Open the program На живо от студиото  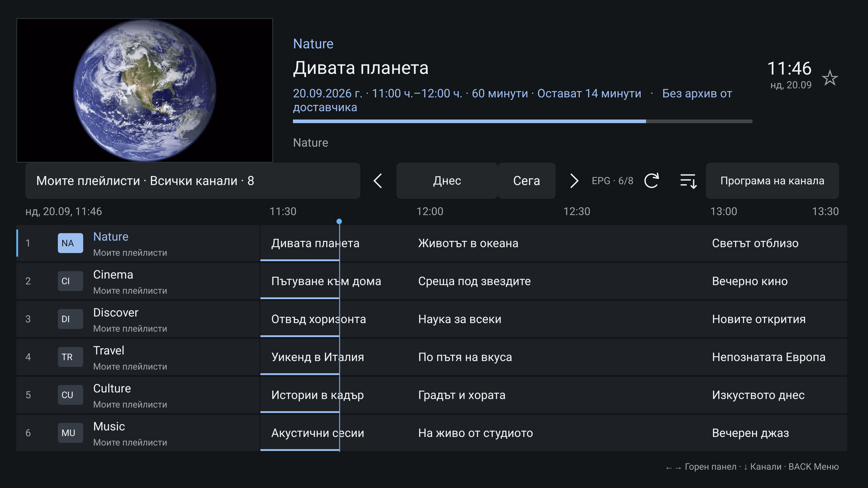pos(554,433)
